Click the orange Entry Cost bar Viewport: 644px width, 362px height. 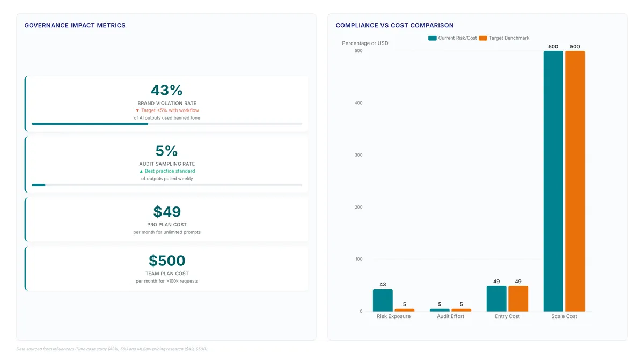coord(518,299)
